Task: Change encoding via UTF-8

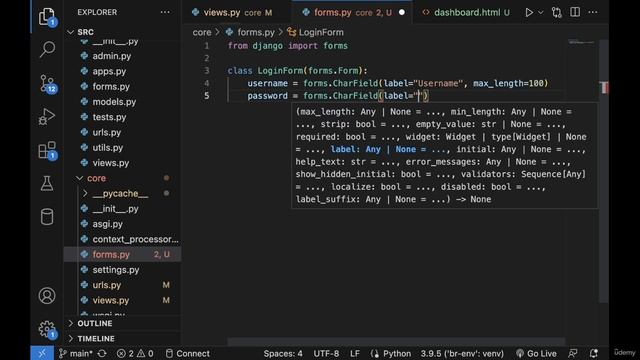Action: (326, 353)
